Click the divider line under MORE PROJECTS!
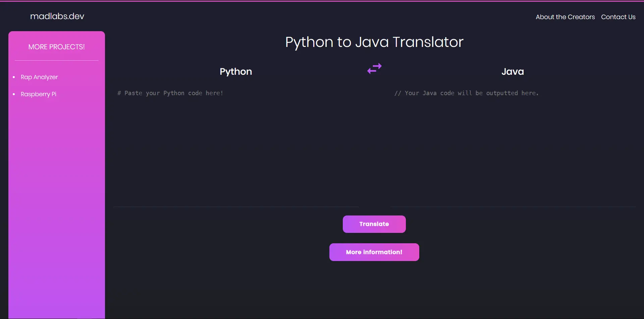The width and height of the screenshot is (644, 319). 56,61
